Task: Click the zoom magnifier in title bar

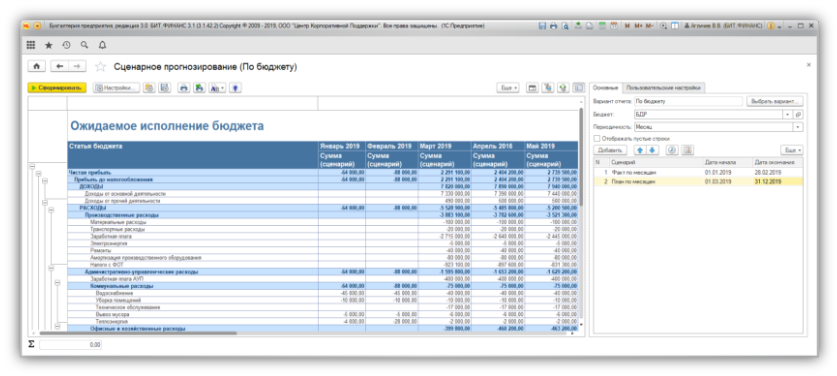Action: [664, 26]
